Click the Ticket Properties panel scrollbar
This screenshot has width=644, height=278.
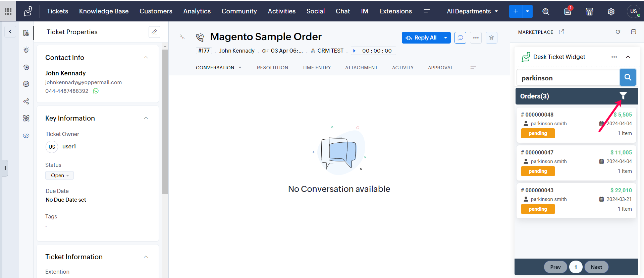coord(165,121)
